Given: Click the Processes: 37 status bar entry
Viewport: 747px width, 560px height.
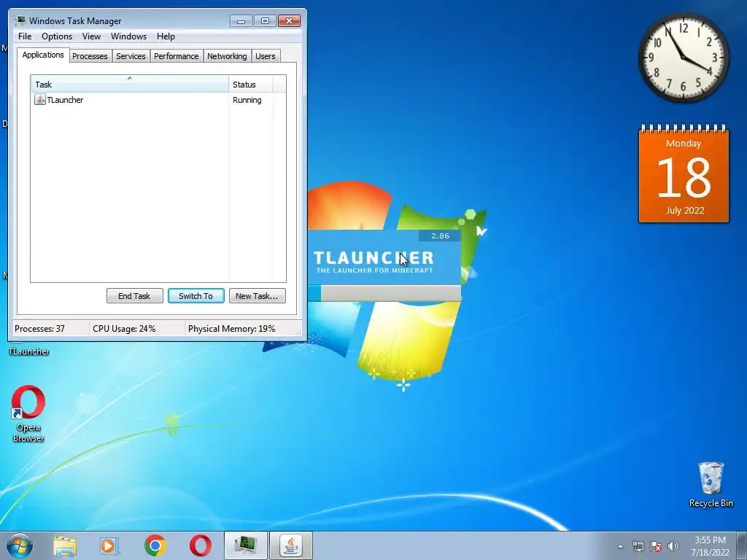Looking at the screenshot, I should (39, 329).
